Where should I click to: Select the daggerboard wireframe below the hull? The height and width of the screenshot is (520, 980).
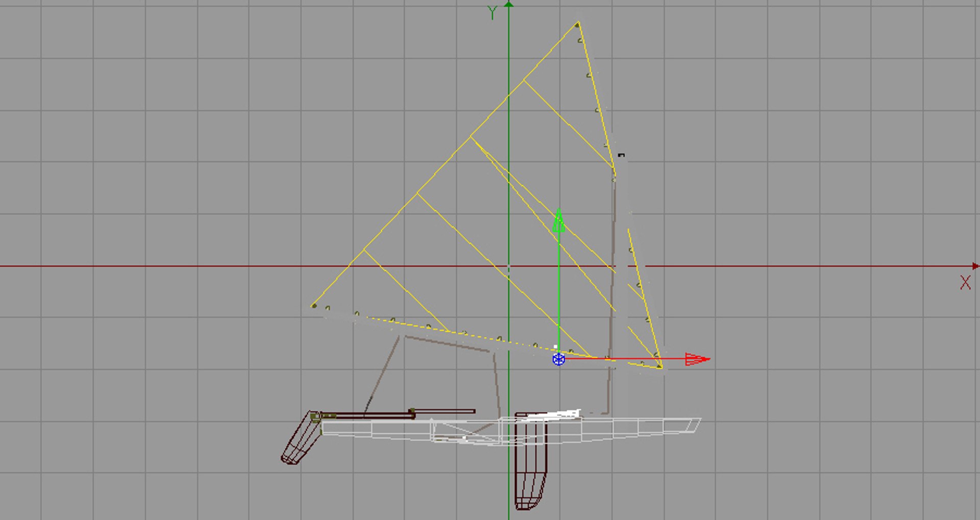[531, 462]
